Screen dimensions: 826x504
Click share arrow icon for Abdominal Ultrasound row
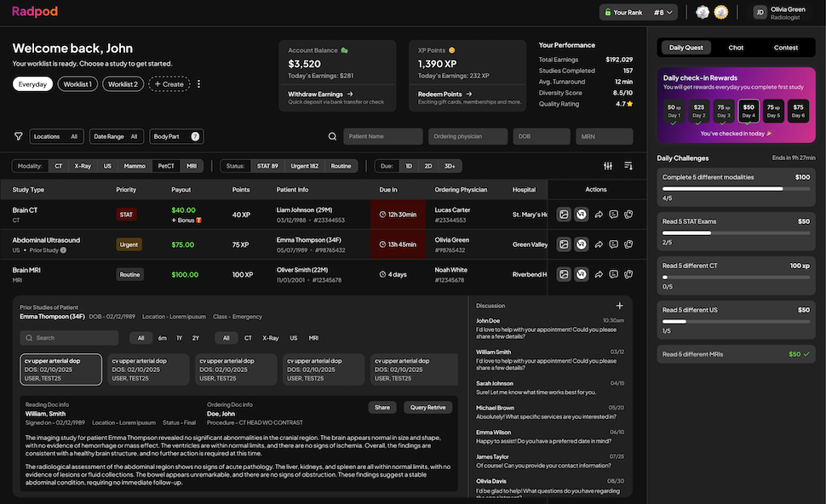pos(598,244)
